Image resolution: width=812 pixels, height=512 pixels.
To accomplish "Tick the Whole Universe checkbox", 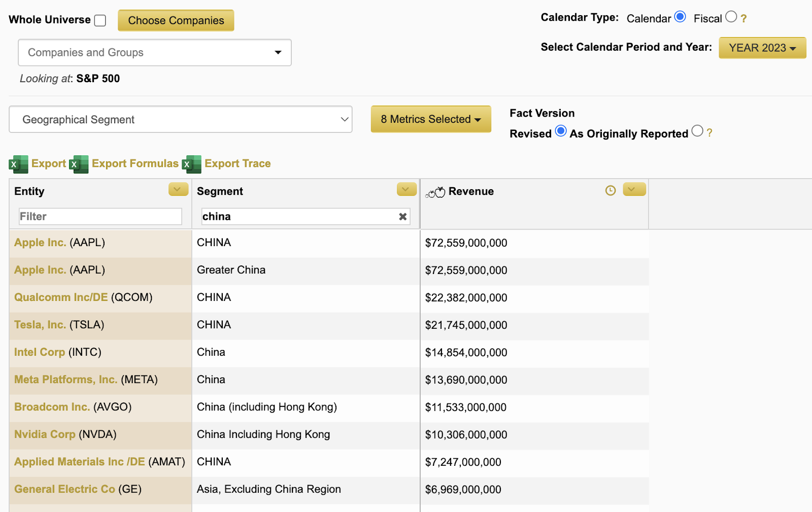I will 100,20.
